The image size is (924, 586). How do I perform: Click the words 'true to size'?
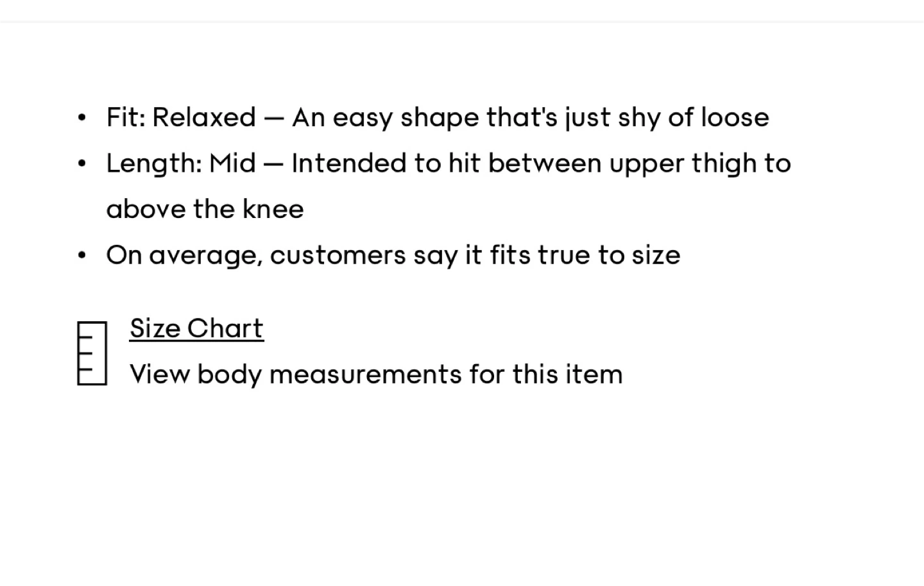coord(608,256)
